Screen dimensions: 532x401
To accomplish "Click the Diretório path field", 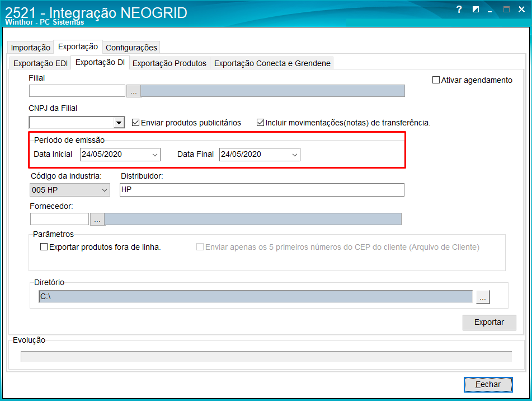I will click(x=256, y=296).
